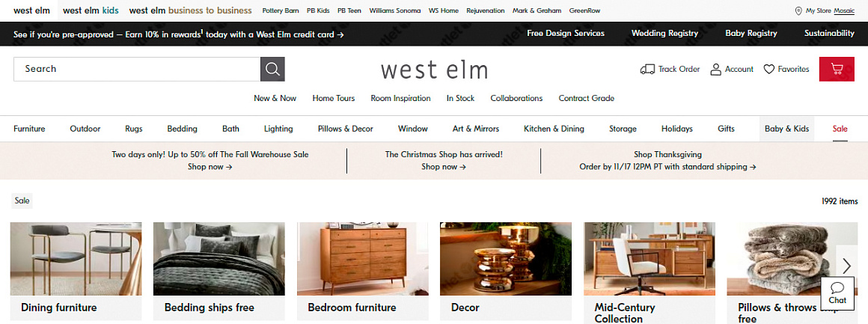The width and height of the screenshot is (868, 324).
Task: Open the Chat bubble widget
Action: tap(837, 293)
